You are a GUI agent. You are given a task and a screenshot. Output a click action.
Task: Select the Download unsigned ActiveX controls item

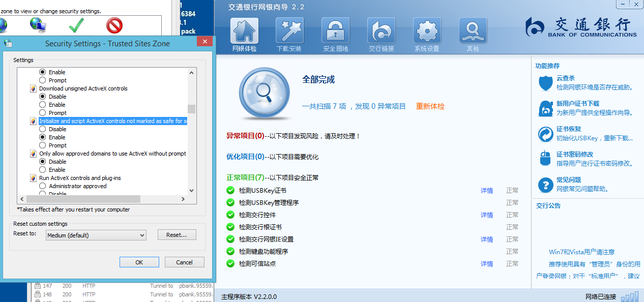coord(83,88)
